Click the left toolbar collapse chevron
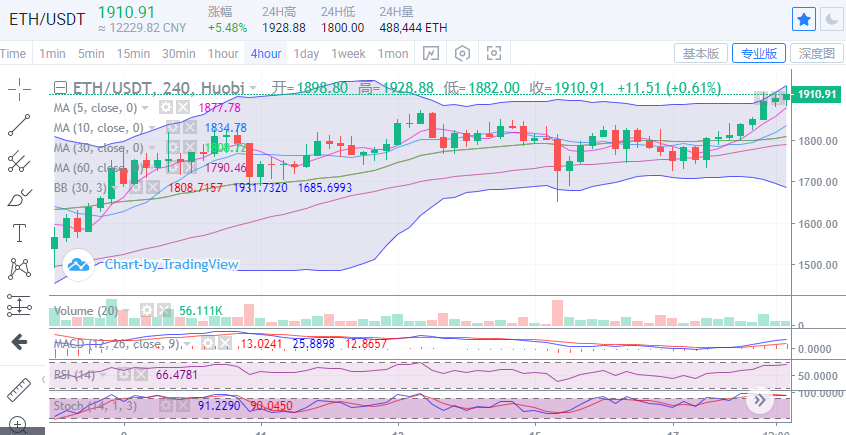This screenshot has width=846, height=435. pyautogui.click(x=44, y=380)
